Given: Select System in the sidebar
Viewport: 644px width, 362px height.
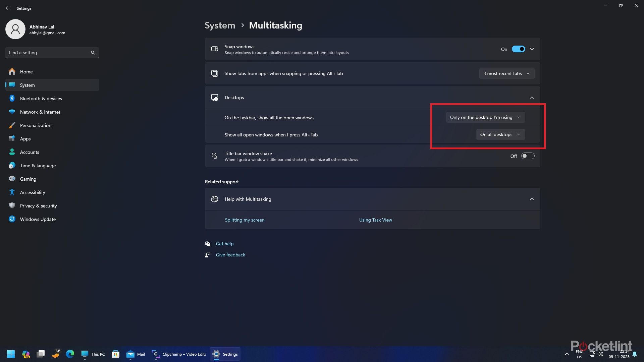Looking at the screenshot, I should click(28, 85).
